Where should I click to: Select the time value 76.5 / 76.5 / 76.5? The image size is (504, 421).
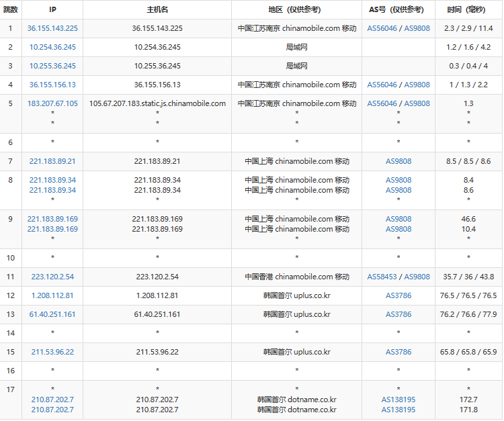[468, 295]
